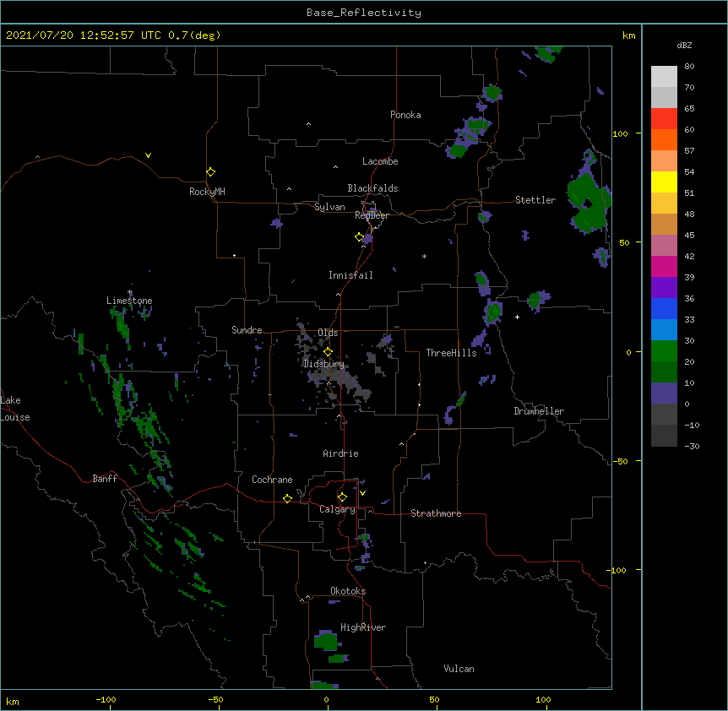Image resolution: width=728 pixels, height=711 pixels.
Task: Click the Didsbury city label
Action: tap(323, 364)
